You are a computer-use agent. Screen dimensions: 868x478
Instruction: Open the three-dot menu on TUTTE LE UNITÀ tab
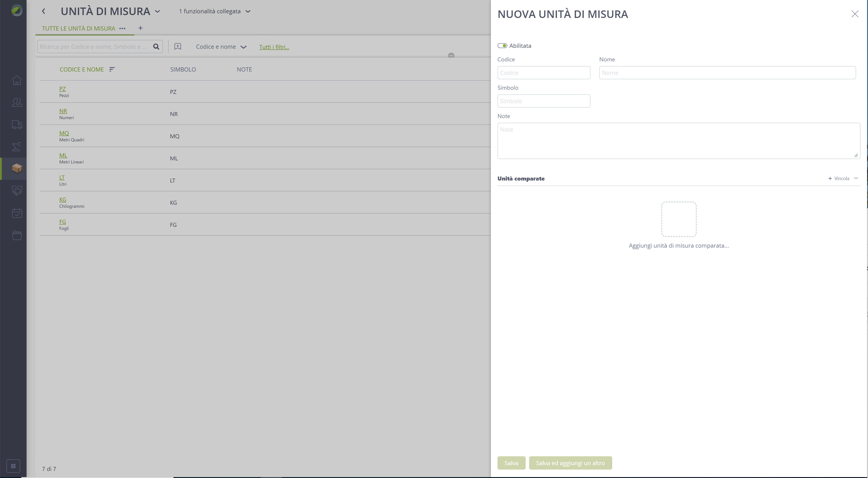pyautogui.click(x=122, y=28)
